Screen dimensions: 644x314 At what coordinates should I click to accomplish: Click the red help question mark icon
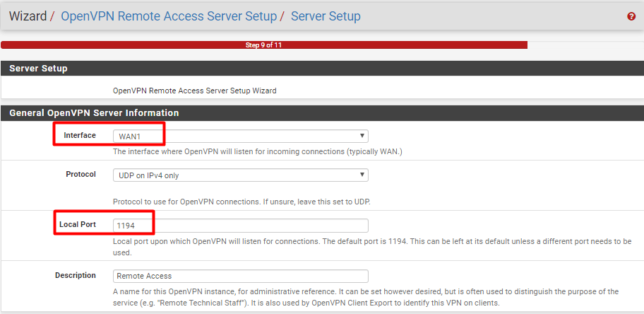point(631,16)
